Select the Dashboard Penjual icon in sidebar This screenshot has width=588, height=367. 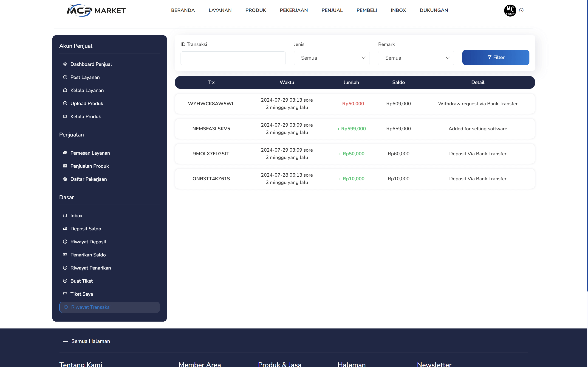pos(65,64)
